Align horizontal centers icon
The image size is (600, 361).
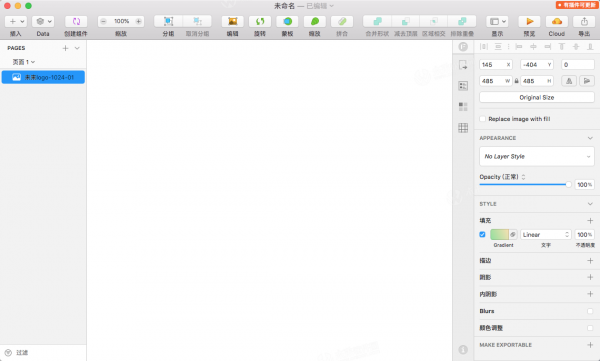tap(533, 47)
